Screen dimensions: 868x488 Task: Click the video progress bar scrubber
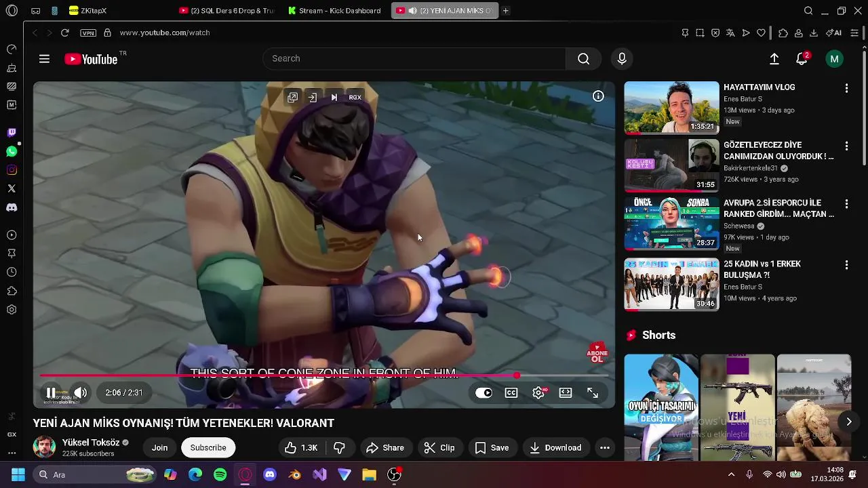point(517,375)
